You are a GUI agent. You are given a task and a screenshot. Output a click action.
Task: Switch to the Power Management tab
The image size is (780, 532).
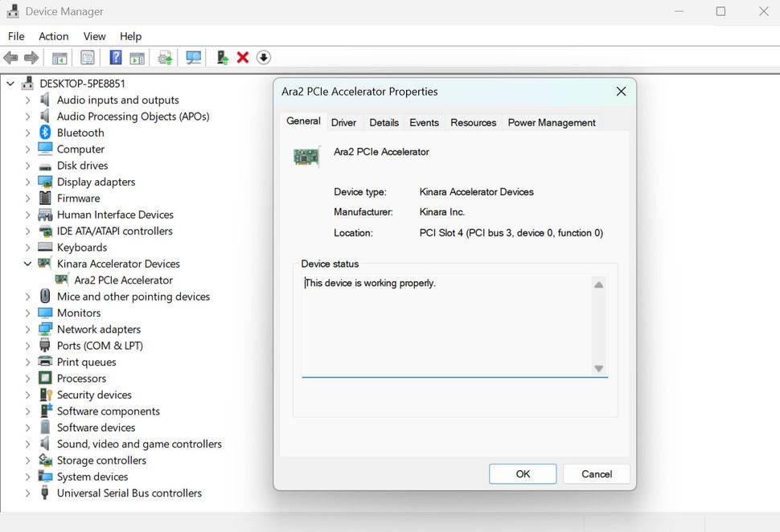click(x=551, y=122)
